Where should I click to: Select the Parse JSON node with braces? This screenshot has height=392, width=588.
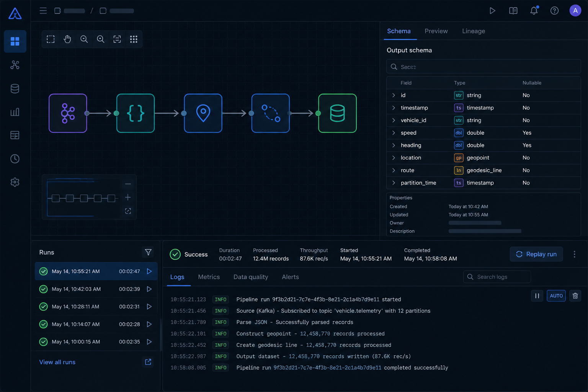coord(136,113)
